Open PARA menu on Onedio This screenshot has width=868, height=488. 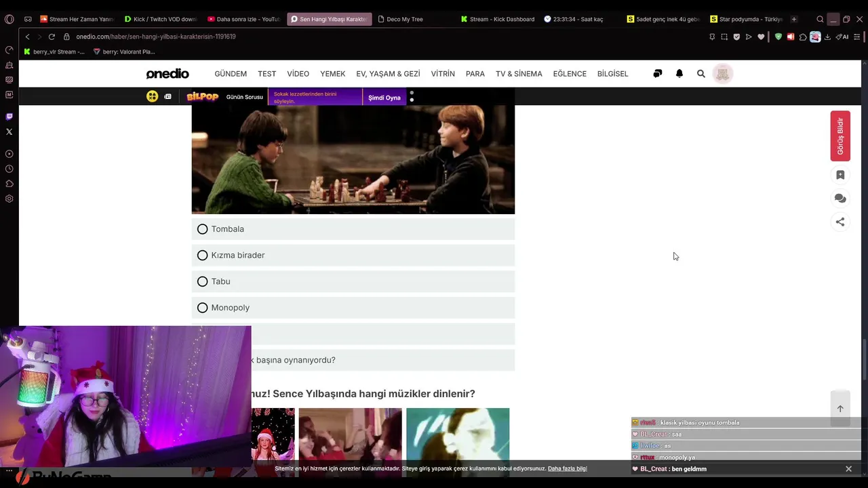(x=475, y=74)
